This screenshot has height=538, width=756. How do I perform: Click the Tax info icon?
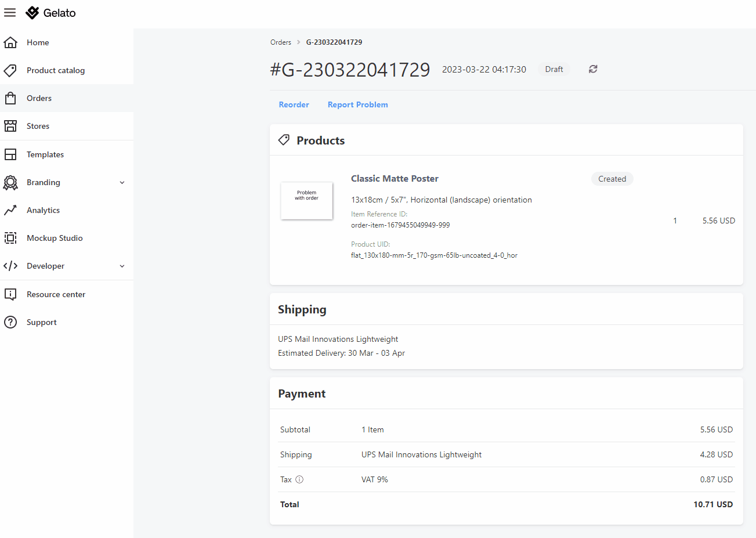point(299,479)
